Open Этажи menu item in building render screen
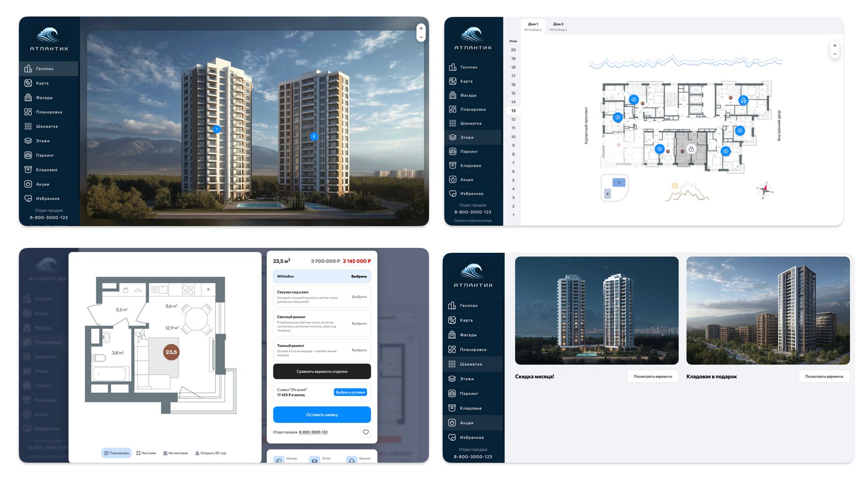This screenshot has width=868, height=490. pyautogui.click(x=49, y=141)
